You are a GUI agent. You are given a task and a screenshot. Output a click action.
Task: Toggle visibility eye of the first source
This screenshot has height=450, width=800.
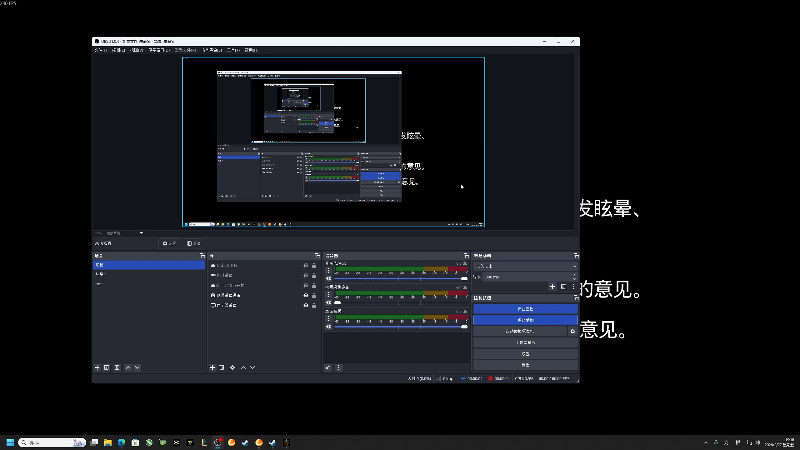[305, 265]
